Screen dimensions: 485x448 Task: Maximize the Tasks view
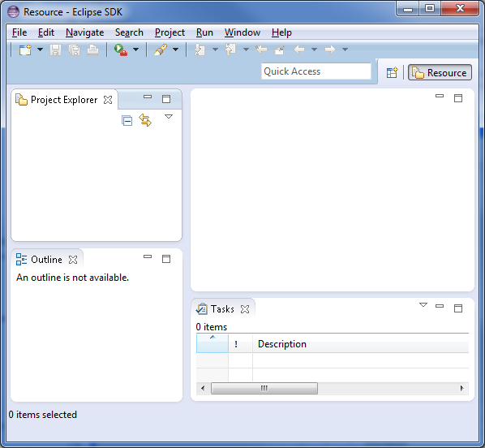(x=458, y=308)
